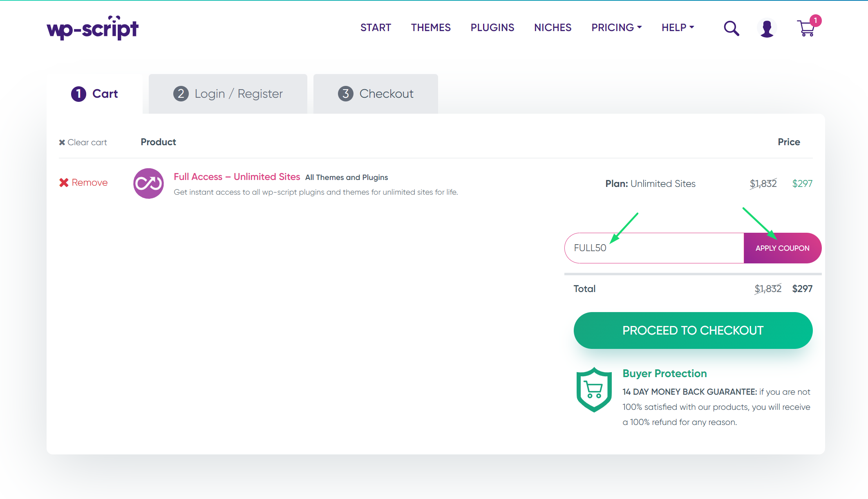Image resolution: width=868 pixels, height=499 pixels.
Task: Click the APPLY COUPON button
Action: pos(782,248)
